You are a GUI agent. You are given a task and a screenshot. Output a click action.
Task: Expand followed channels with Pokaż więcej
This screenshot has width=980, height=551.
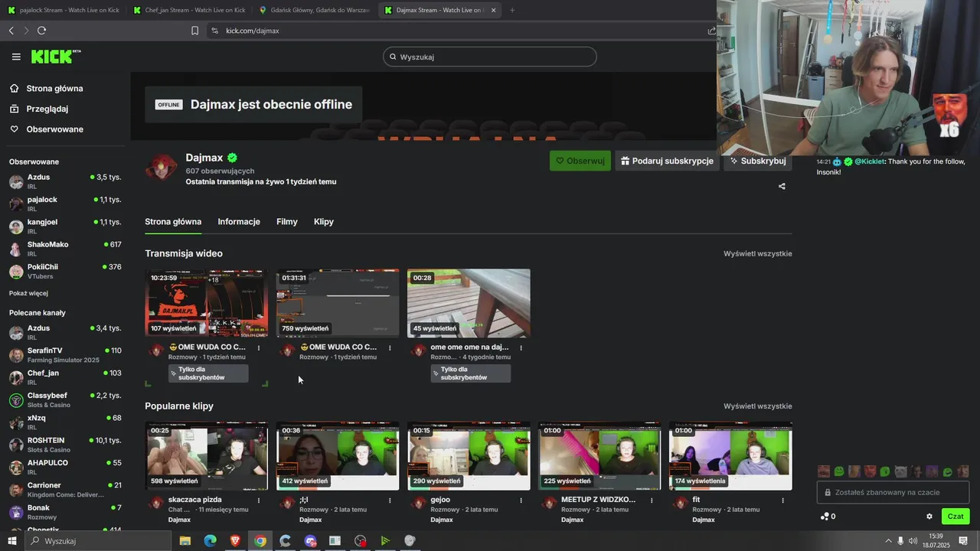28,293
